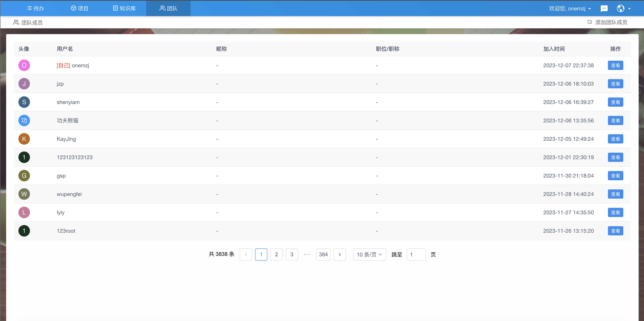Click username wupengfei
The width and height of the screenshot is (644, 321).
69,194
